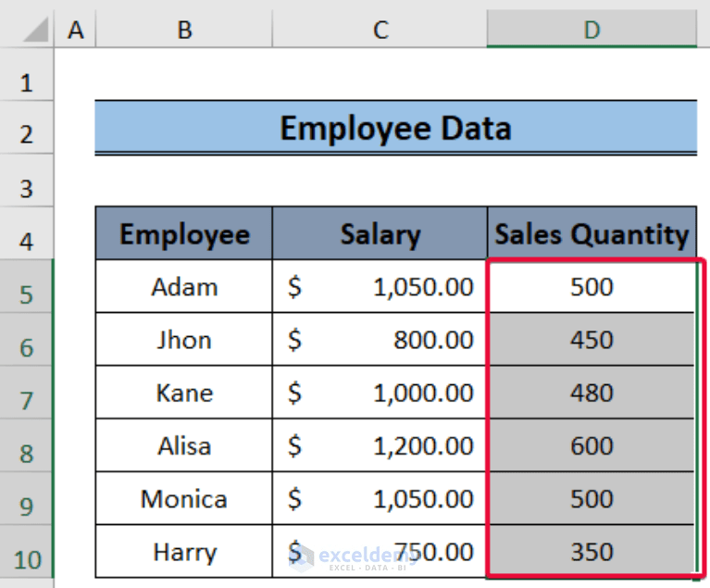This screenshot has height=588, width=710.
Task: Select Monica's salary cell
Action: tap(380, 498)
